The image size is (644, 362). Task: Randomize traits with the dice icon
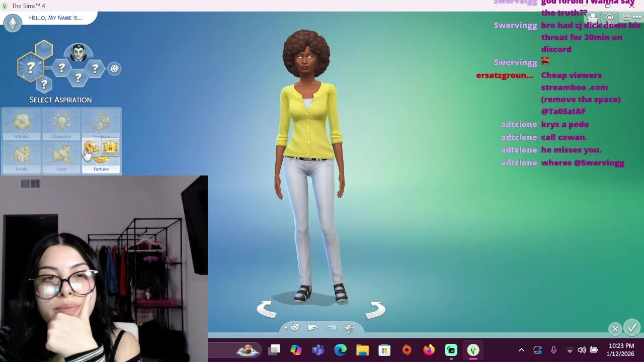pos(114,69)
